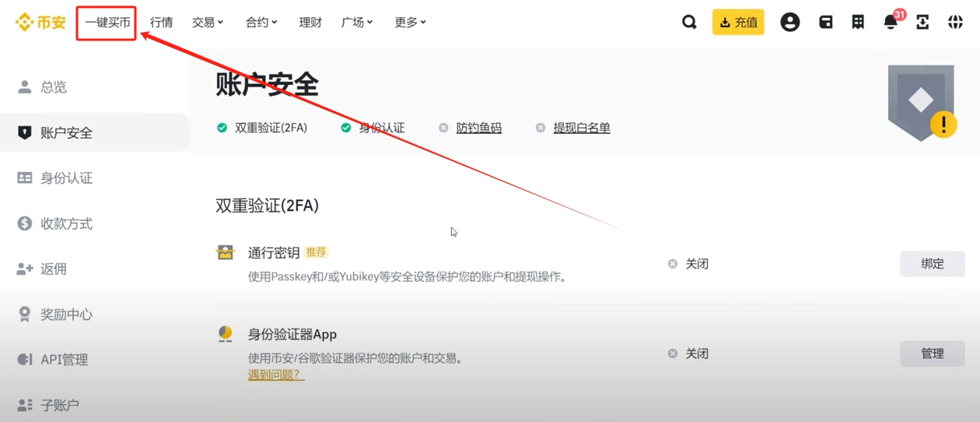Click the grey x beside 防钓鱼码

pyautogui.click(x=443, y=128)
